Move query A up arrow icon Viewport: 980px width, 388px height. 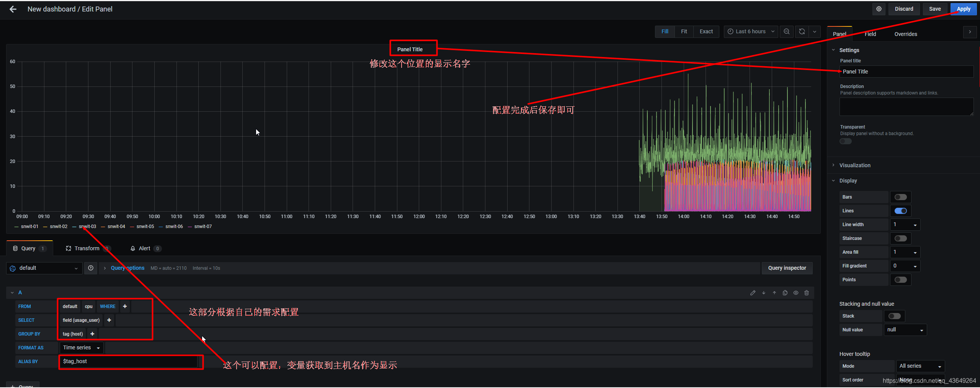pyautogui.click(x=774, y=293)
